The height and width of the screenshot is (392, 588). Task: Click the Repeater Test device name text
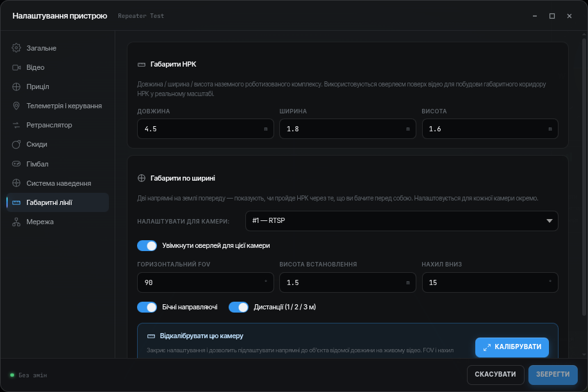141,16
